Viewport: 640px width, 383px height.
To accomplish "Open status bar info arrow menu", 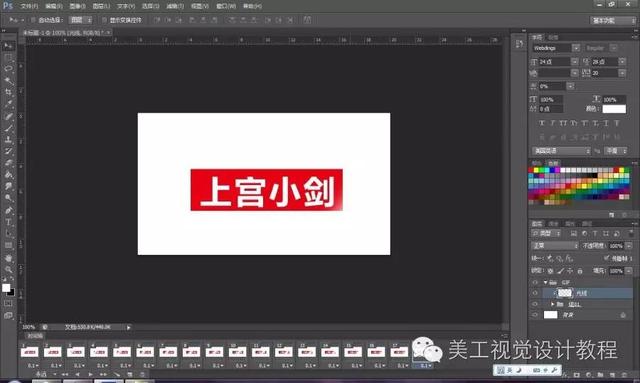I will 129,327.
